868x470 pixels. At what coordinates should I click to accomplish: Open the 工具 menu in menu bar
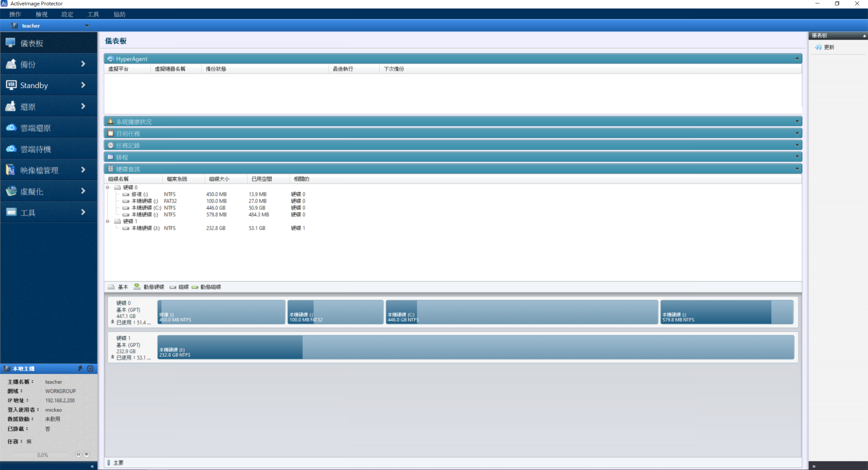pos(93,14)
